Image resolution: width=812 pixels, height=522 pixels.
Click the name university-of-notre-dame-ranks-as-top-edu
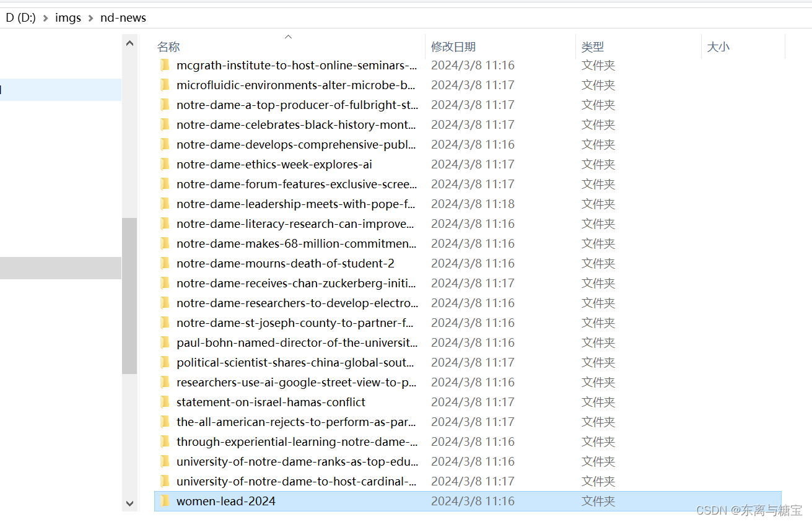(x=297, y=461)
